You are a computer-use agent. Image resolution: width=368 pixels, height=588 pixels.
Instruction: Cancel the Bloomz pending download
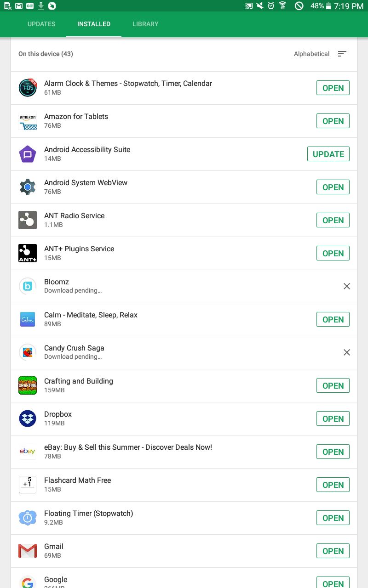click(x=347, y=286)
